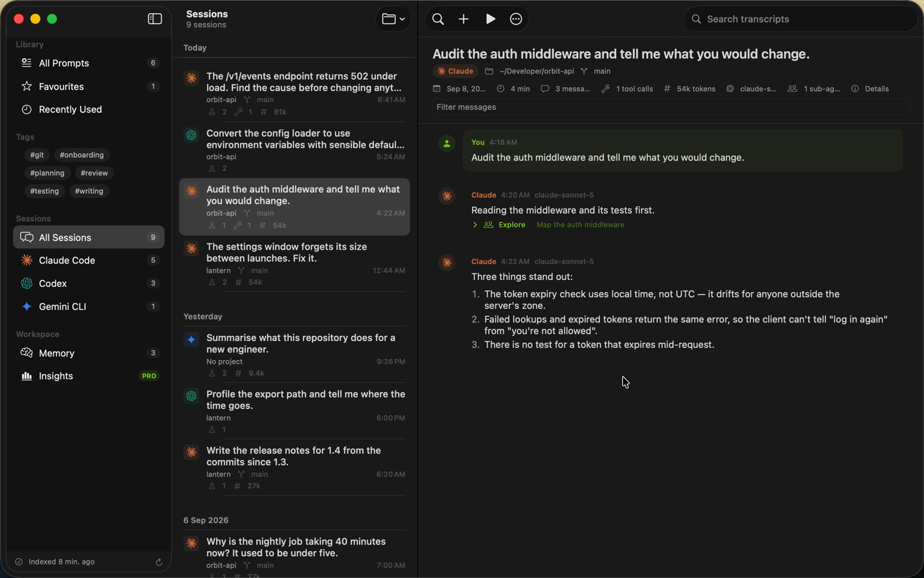Viewport: 924px width, 578px height.
Task: Click Gemini icon on Summarise repository session
Action: coord(191,339)
